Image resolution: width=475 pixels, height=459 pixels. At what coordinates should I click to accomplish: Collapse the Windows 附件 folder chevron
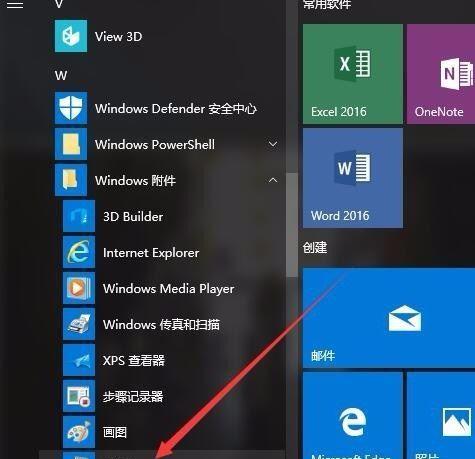[273, 180]
